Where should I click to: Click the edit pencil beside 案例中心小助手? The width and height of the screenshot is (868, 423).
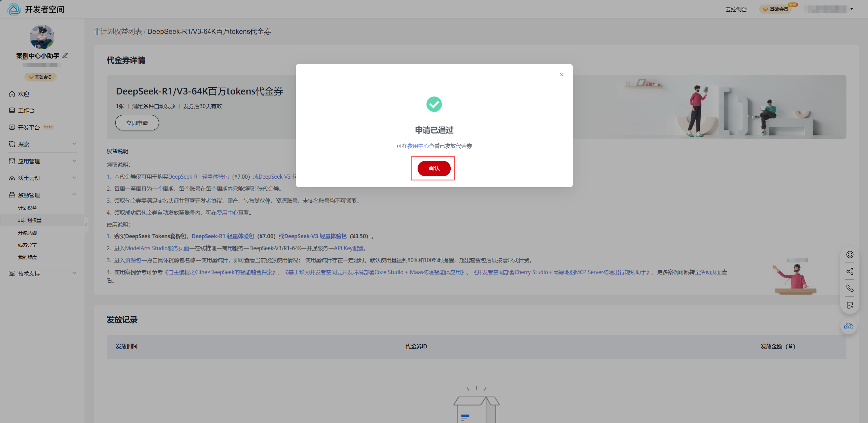pos(65,55)
